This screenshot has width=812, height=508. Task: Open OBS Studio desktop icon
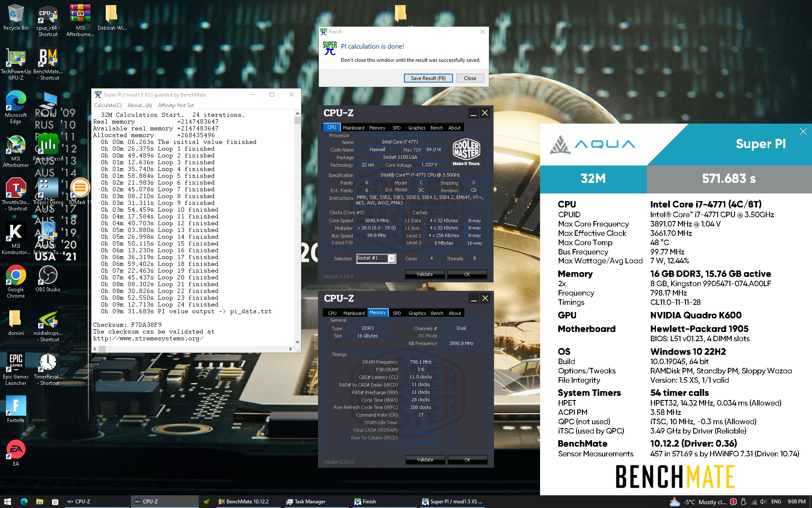pos(48,279)
